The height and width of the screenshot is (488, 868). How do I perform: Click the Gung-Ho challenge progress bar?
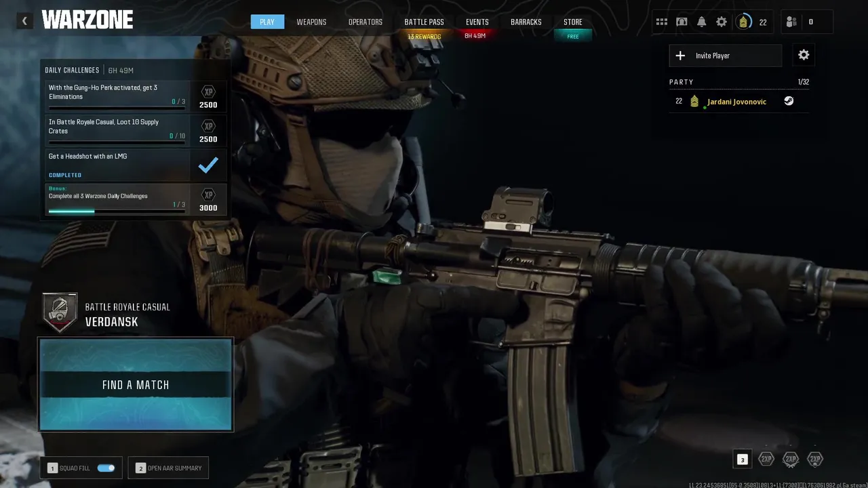pyautogui.click(x=117, y=108)
